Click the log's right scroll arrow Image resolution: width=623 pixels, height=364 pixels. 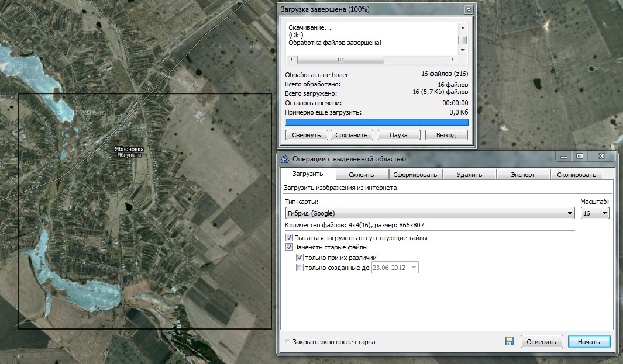[452, 60]
